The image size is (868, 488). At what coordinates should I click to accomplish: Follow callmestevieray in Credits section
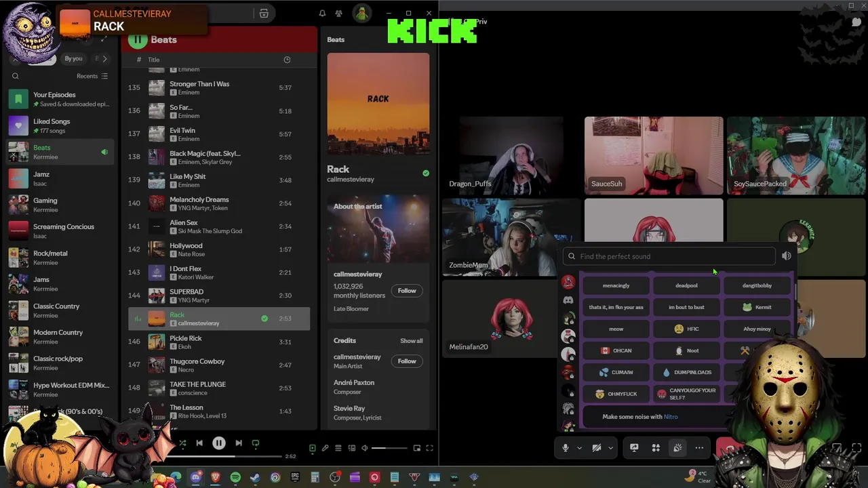coord(407,361)
